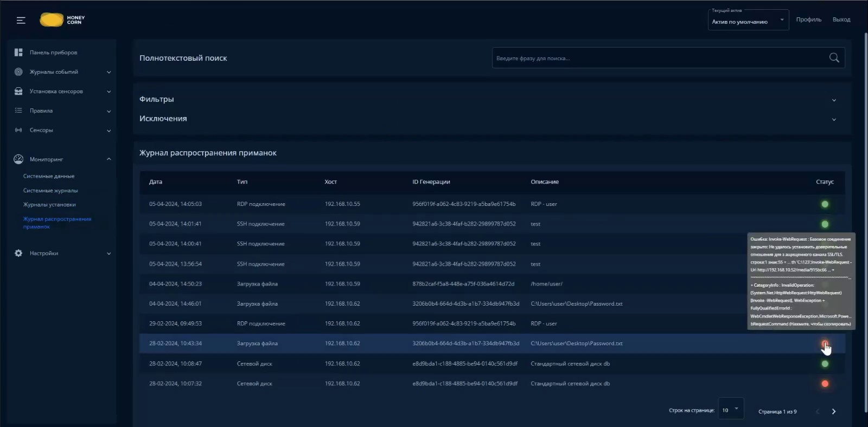
Task: Click the Дата column header
Action: point(156,182)
